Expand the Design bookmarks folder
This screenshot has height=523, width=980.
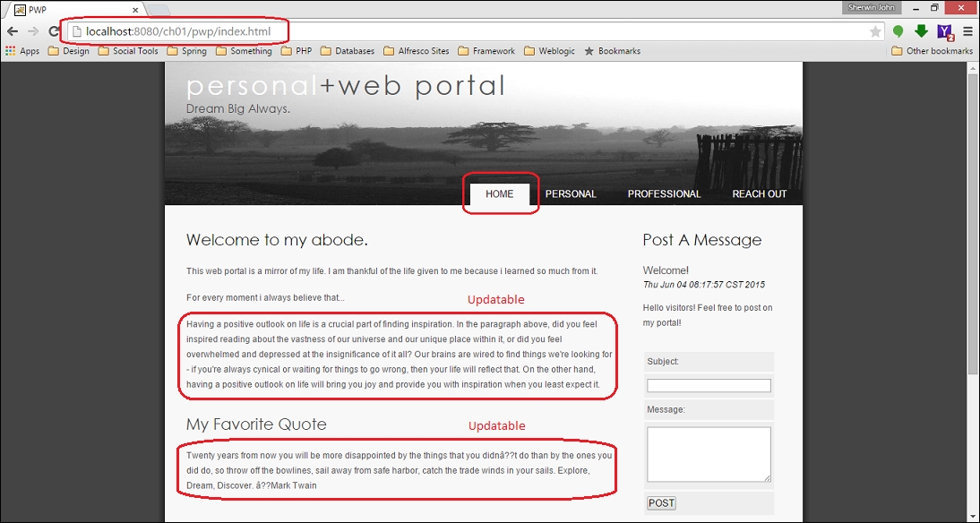[x=69, y=51]
